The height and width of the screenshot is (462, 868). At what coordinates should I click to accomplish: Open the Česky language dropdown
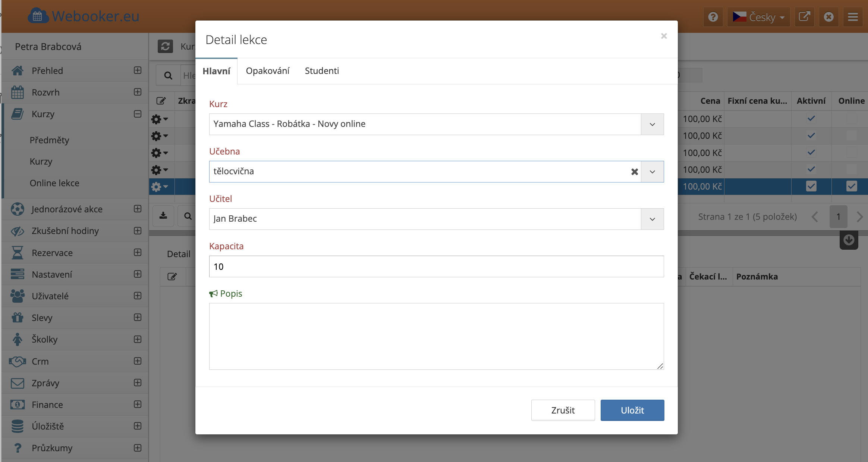point(758,17)
